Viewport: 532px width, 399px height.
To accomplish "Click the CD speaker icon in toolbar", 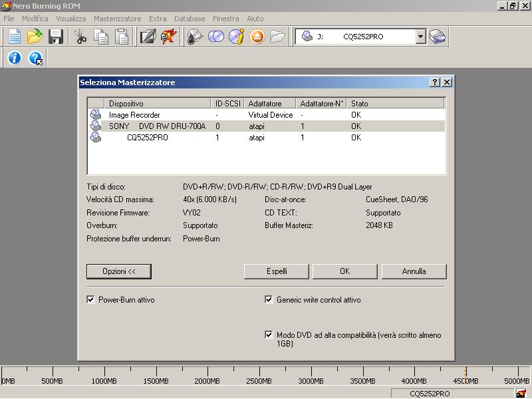I will click(x=195, y=37).
